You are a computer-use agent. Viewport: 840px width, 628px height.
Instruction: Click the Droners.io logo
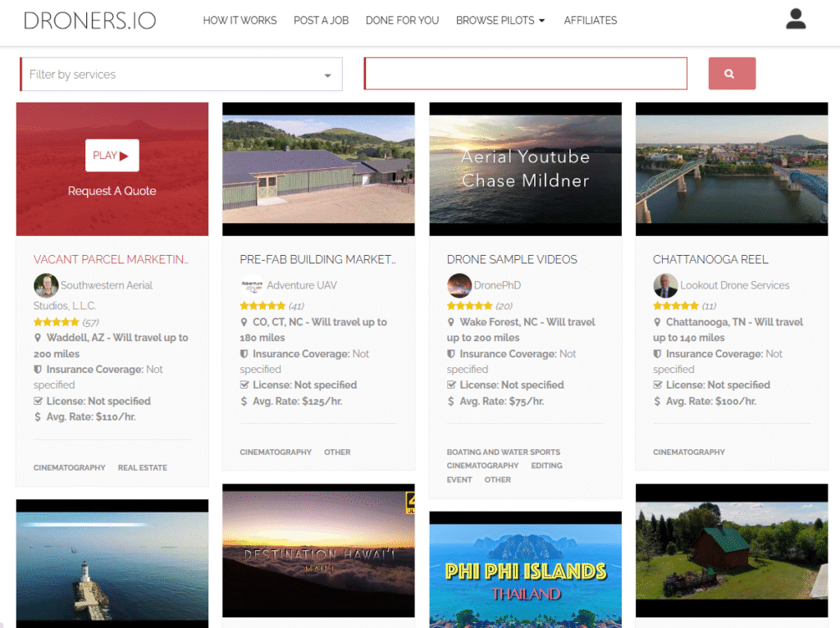tap(89, 20)
